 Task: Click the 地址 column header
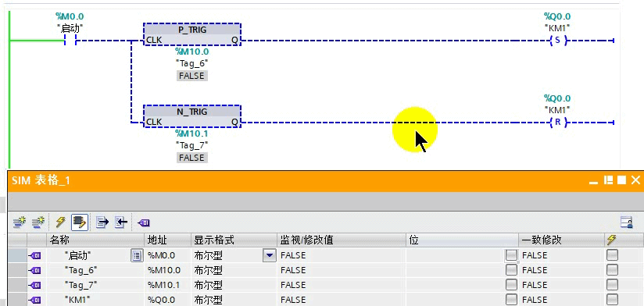pos(167,240)
